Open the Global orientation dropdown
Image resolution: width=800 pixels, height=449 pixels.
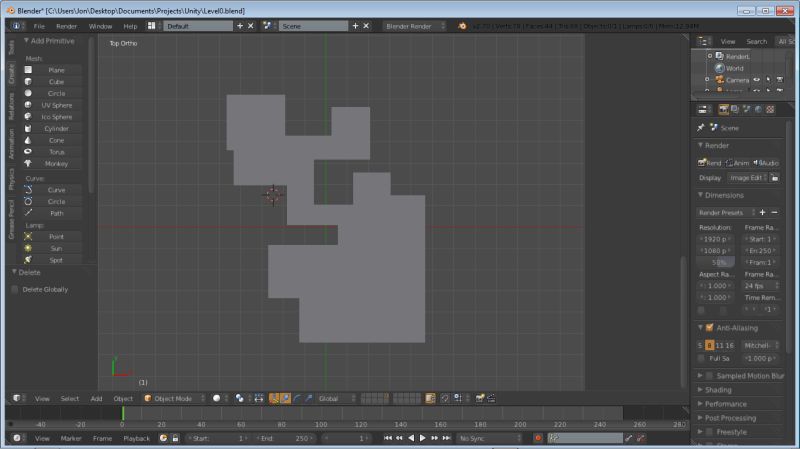(x=337, y=398)
